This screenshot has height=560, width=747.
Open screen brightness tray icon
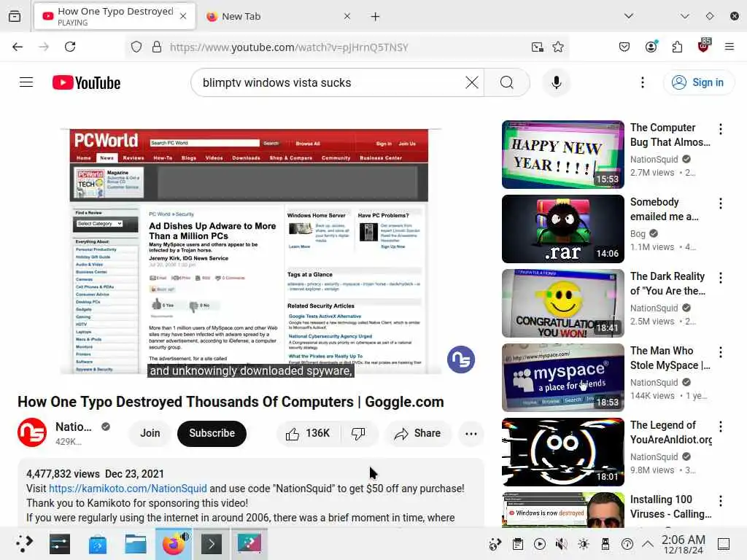[x=584, y=544]
